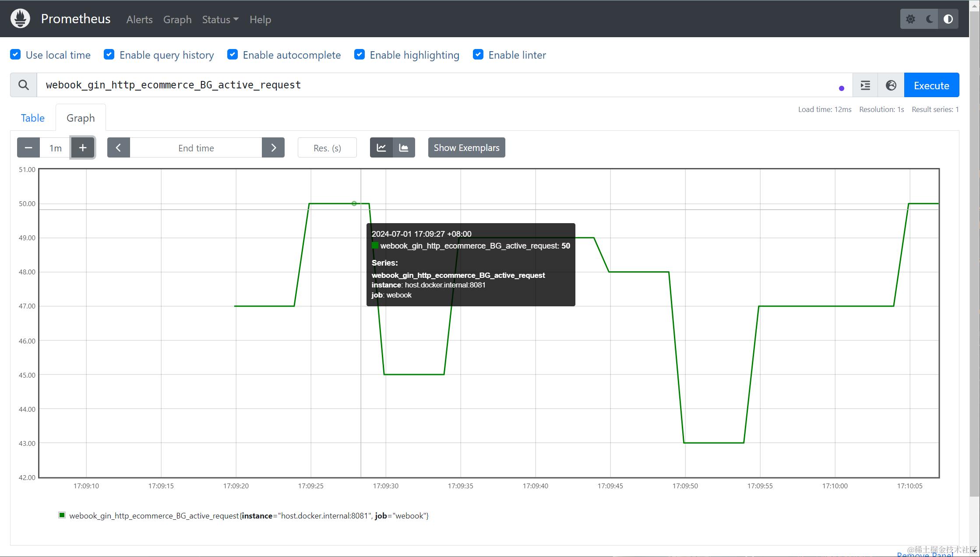This screenshot has width=980, height=557.
Task: Toggle Enable linter checkbox
Action: click(x=478, y=55)
